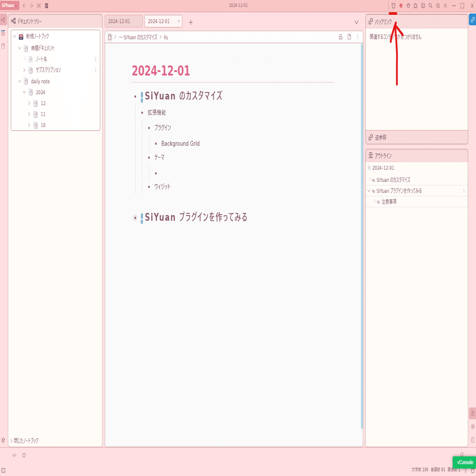This screenshot has height=476, width=476.
Task: Open the help question mark icon
Action: point(466,470)
